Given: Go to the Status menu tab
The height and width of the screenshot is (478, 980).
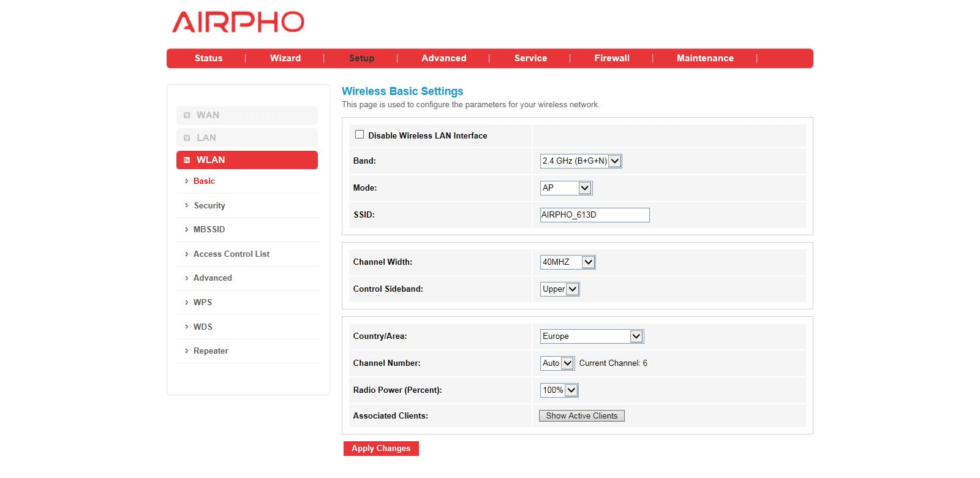Looking at the screenshot, I should click(x=208, y=58).
